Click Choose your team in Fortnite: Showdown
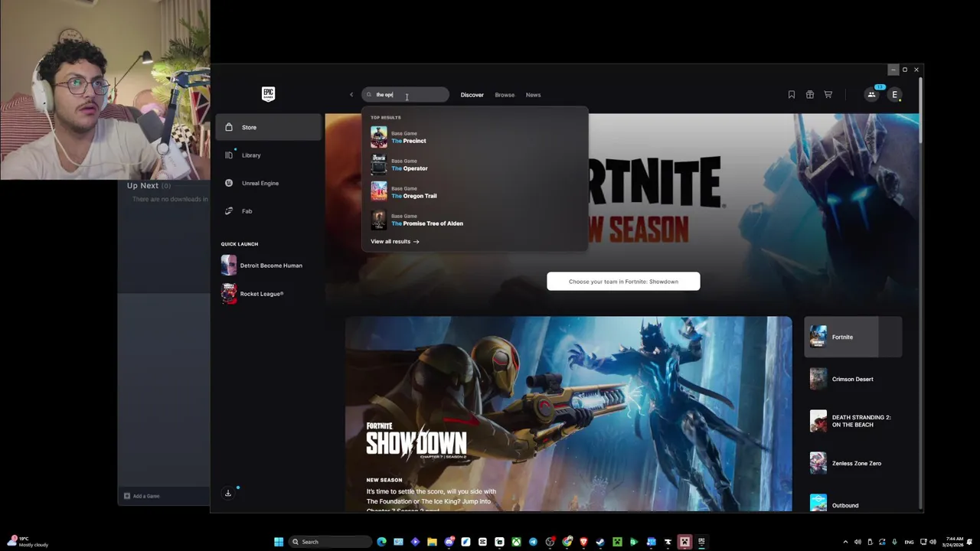This screenshot has width=980, height=551. [x=623, y=282]
